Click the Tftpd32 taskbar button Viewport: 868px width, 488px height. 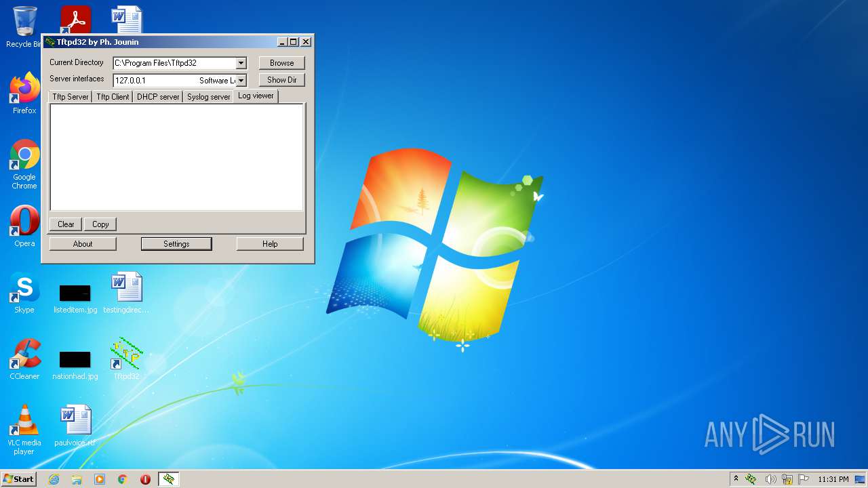tap(169, 479)
